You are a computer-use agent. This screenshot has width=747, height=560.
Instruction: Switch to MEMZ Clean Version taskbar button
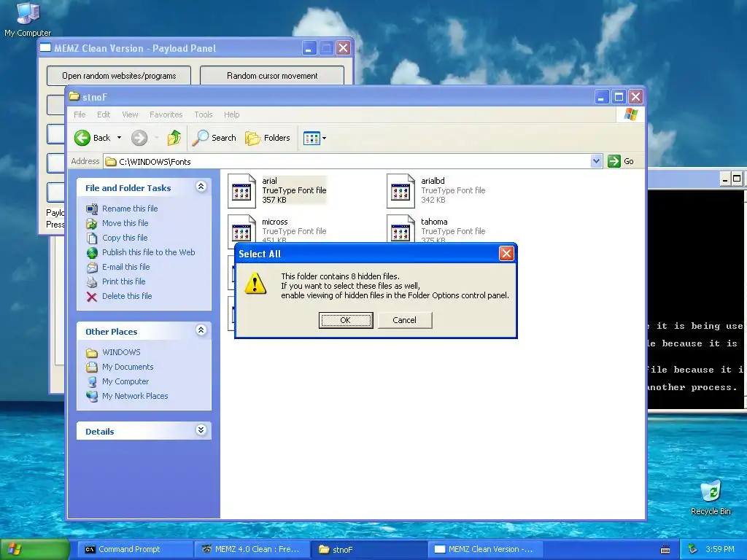click(x=485, y=550)
